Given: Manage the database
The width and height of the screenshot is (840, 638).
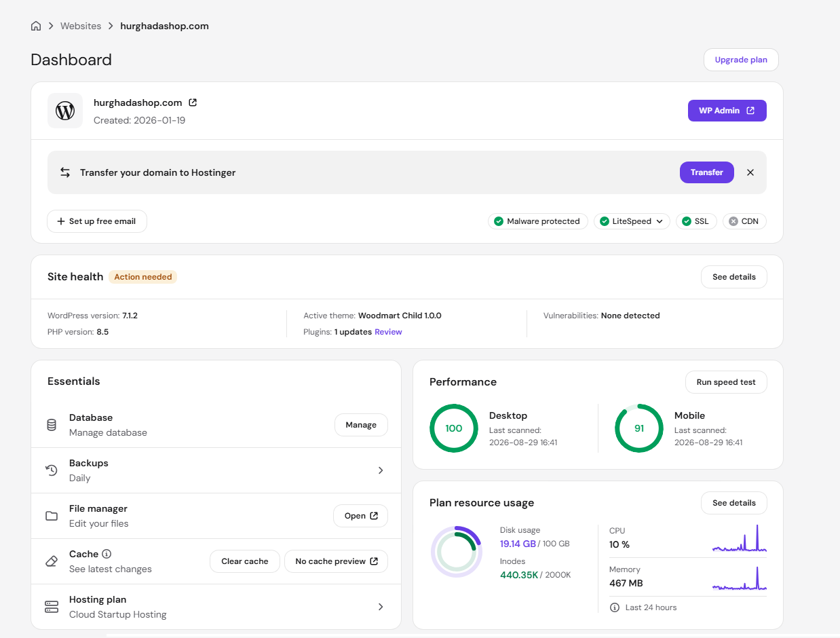Looking at the screenshot, I should click(361, 425).
